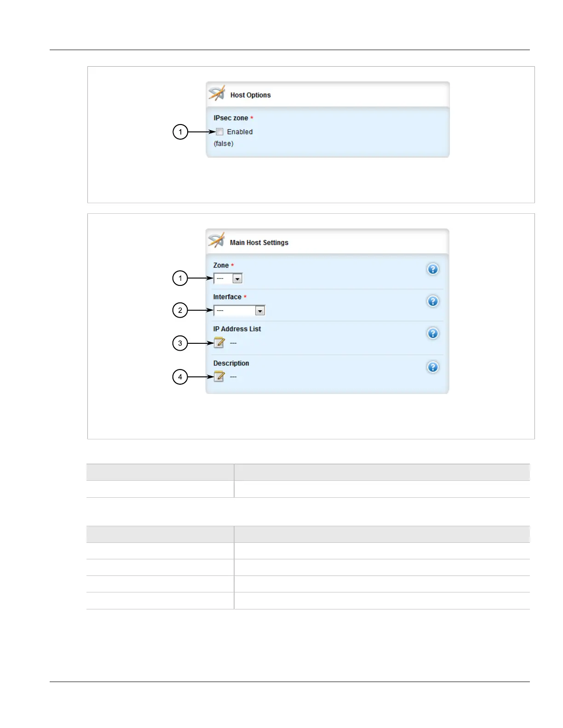Enable the IPsec zone checkbox
Screen dimensions: 563x728
click(x=220, y=132)
